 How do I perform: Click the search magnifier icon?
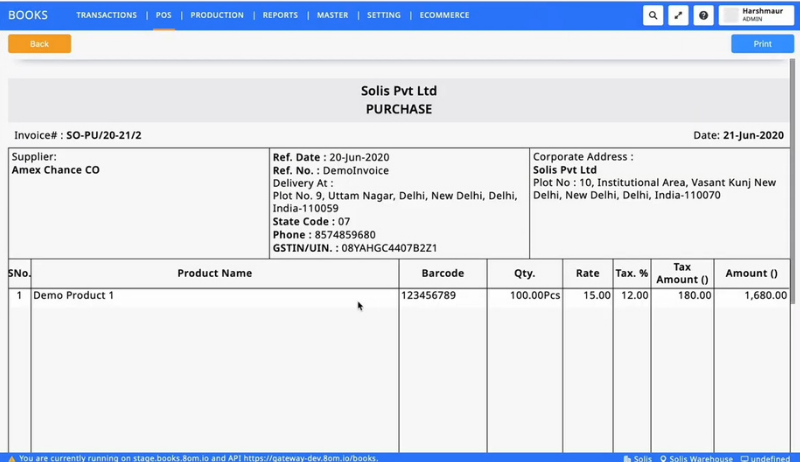pos(653,15)
